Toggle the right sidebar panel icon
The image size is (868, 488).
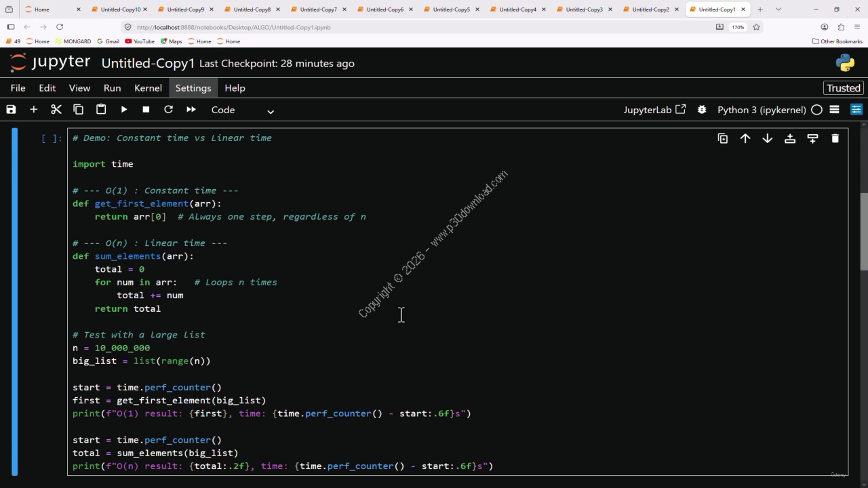(x=856, y=109)
